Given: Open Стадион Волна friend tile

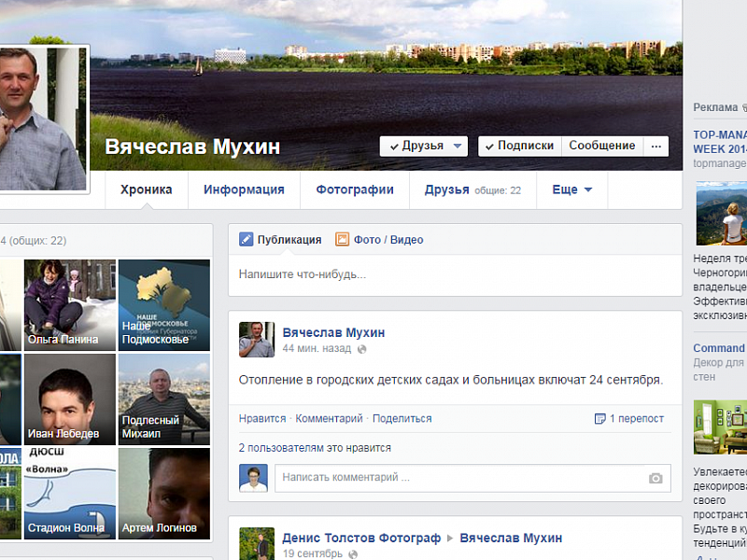Looking at the screenshot, I should (x=70, y=494).
